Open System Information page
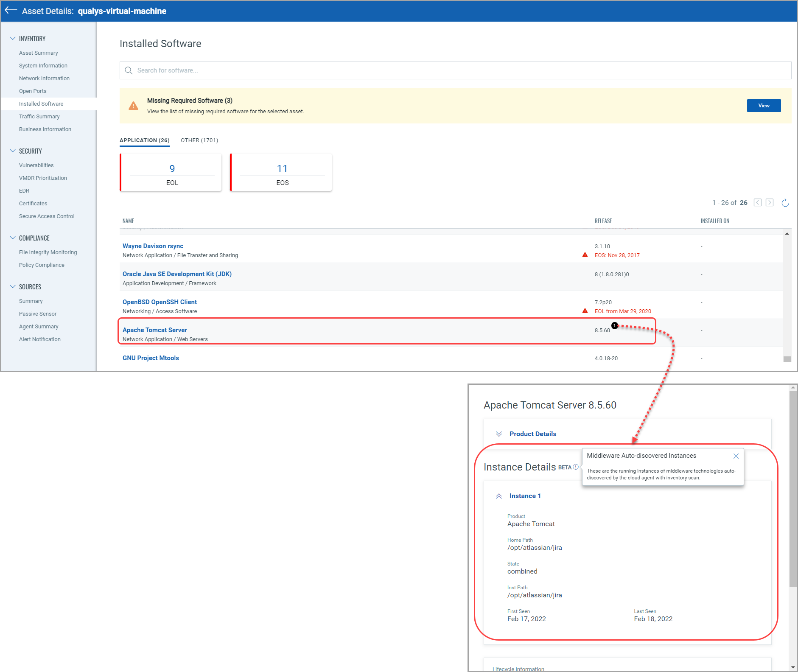This screenshot has width=798, height=672. click(x=43, y=66)
